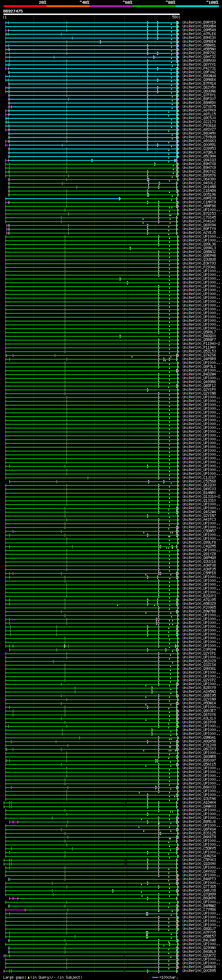
Task: Select the UniRef100_O64380 label
Action: tap(199, 179)
